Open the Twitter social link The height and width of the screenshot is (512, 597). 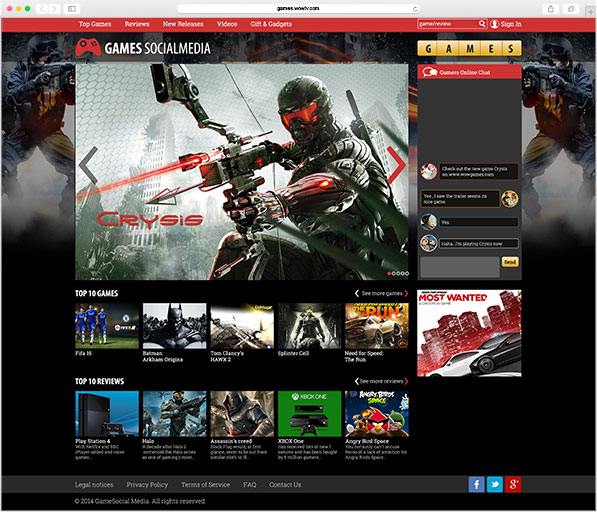(495, 485)
